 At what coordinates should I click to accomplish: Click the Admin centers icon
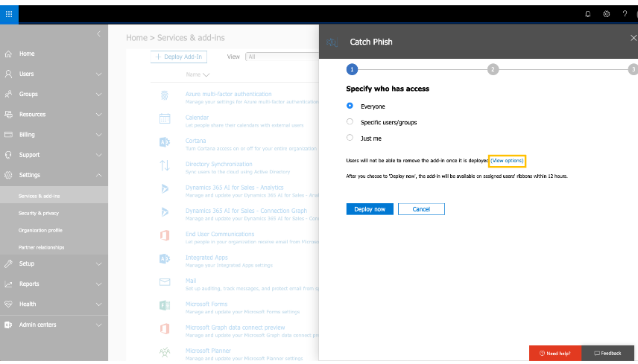pyautogui.click(x=8, y=325)
